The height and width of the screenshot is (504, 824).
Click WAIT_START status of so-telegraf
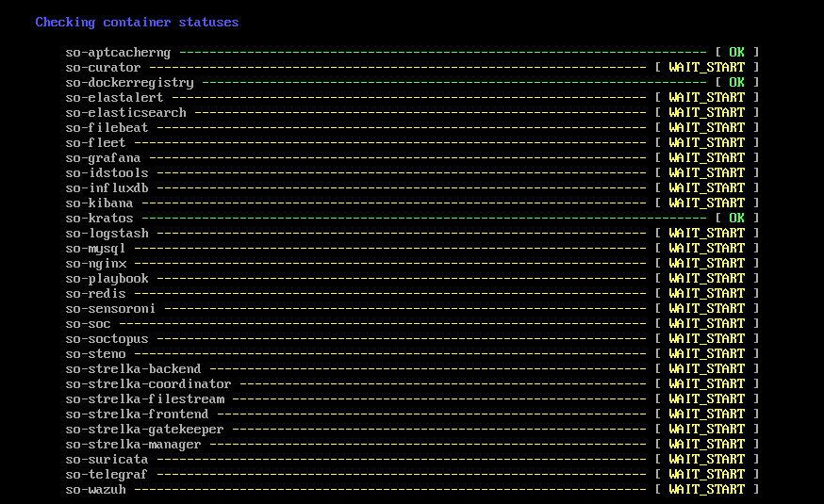(x=706, y=475)
